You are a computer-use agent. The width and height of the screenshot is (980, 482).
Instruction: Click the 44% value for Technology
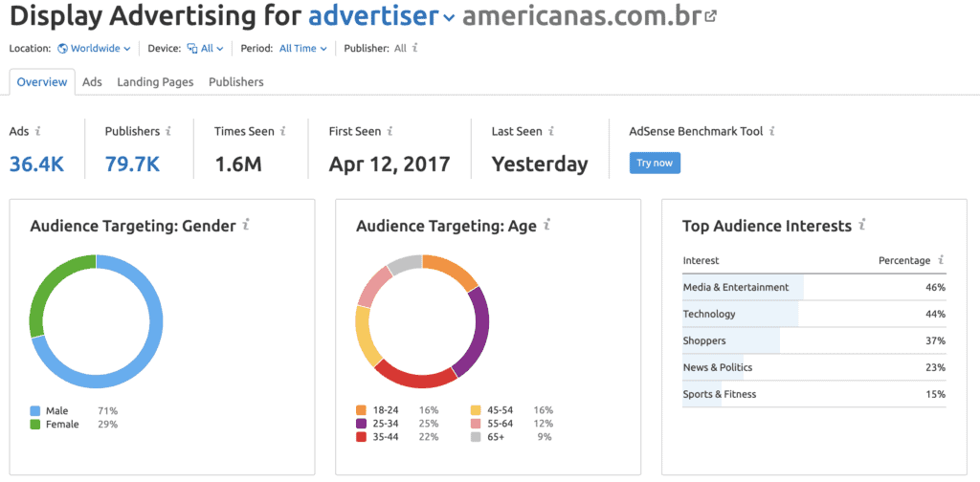[x=936, y=314]
